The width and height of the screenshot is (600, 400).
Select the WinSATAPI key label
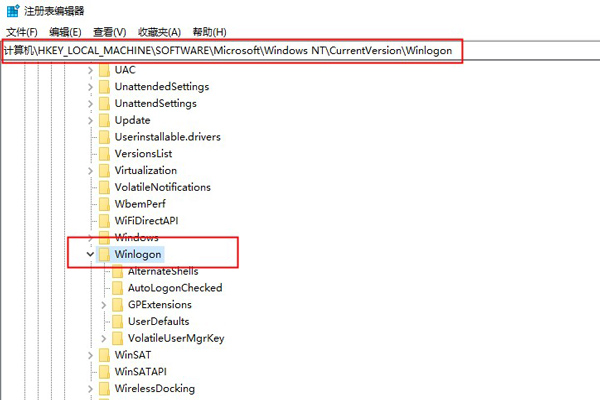[141, 372]
